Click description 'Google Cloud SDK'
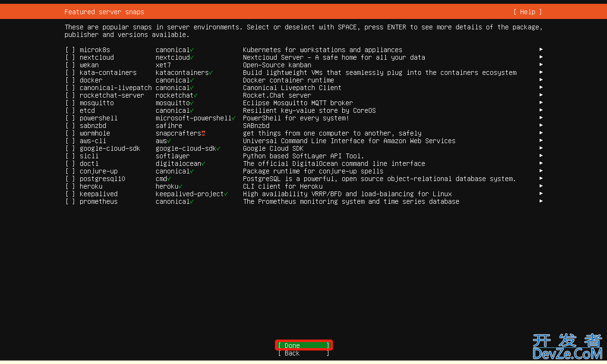 coord(273,148)
